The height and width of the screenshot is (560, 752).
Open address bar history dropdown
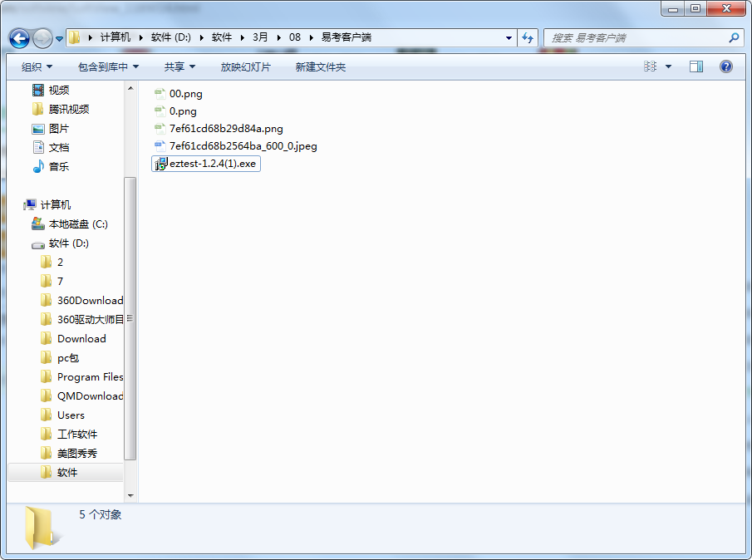click(x=509, y=37)
